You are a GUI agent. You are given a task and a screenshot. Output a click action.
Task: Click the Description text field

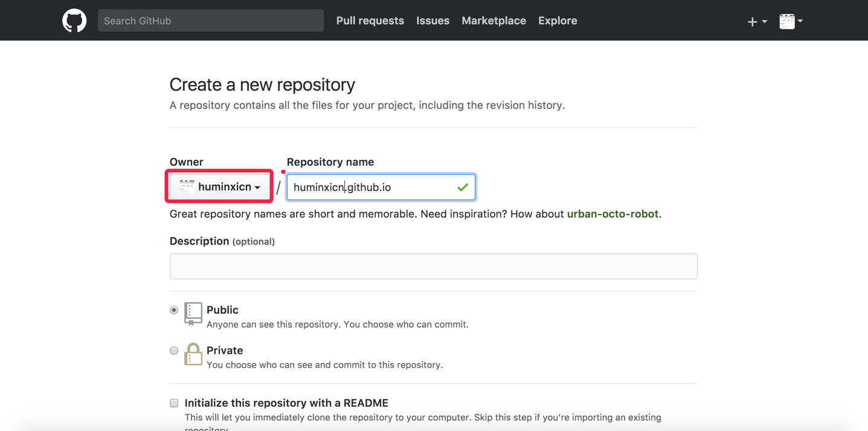[x=434, y=267]
